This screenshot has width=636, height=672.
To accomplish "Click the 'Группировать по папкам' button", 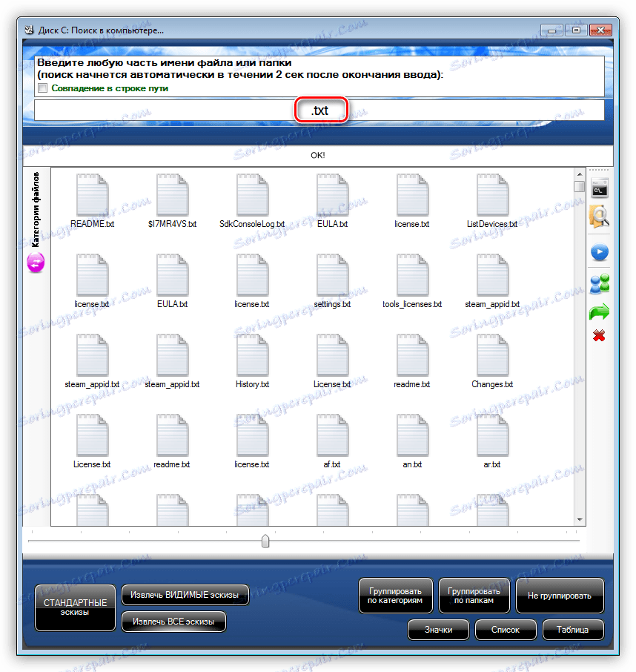I will 474,596.
